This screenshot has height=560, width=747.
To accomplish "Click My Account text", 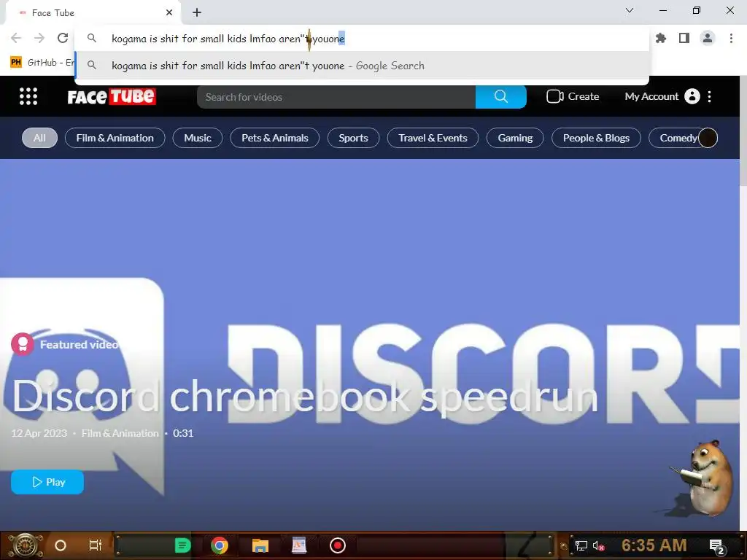I will click(x=651, y=96).
